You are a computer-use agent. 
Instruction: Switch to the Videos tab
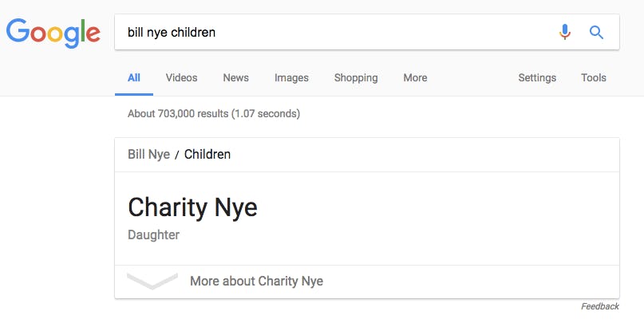tap(181, 78)
